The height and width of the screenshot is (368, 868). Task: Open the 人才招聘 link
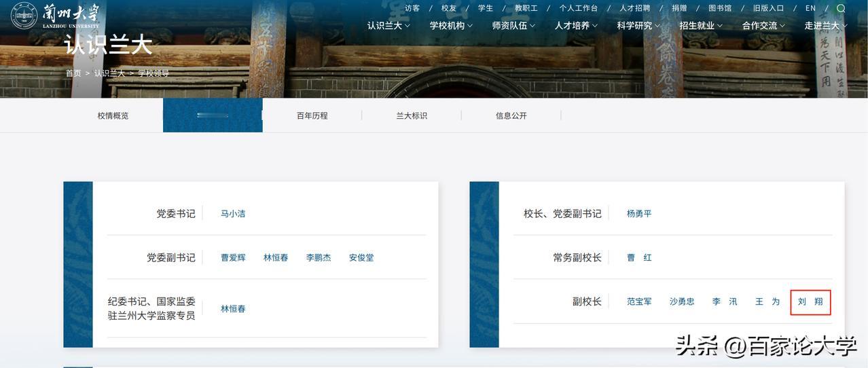[635, 8]
